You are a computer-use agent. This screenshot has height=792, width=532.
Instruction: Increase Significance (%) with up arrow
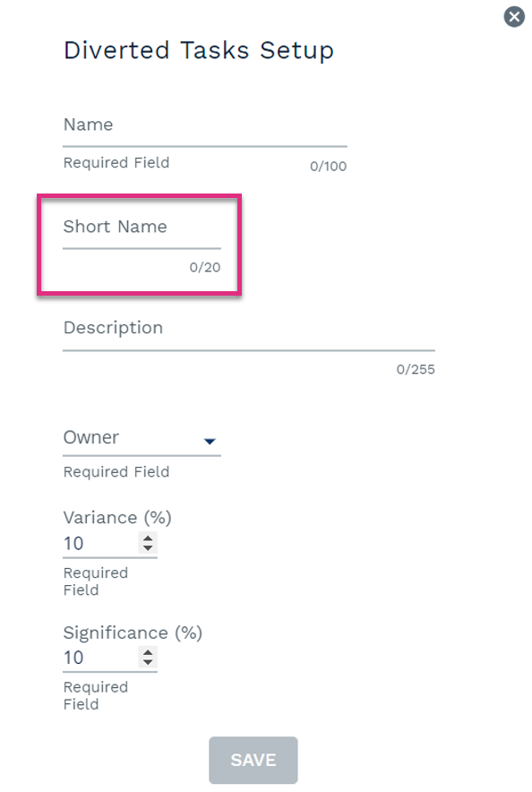[x=148, y=652]
